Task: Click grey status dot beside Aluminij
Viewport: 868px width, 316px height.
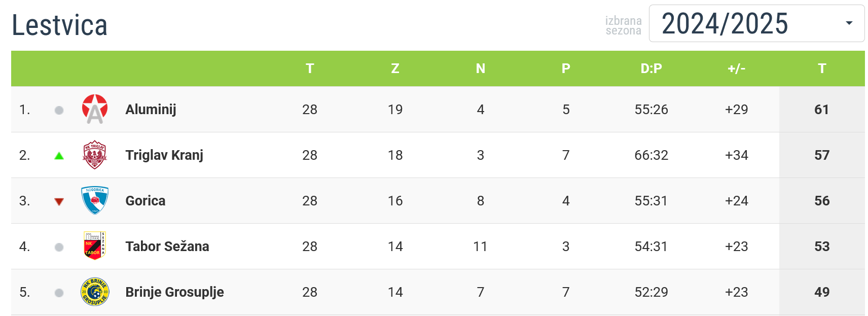Action: 59,110
